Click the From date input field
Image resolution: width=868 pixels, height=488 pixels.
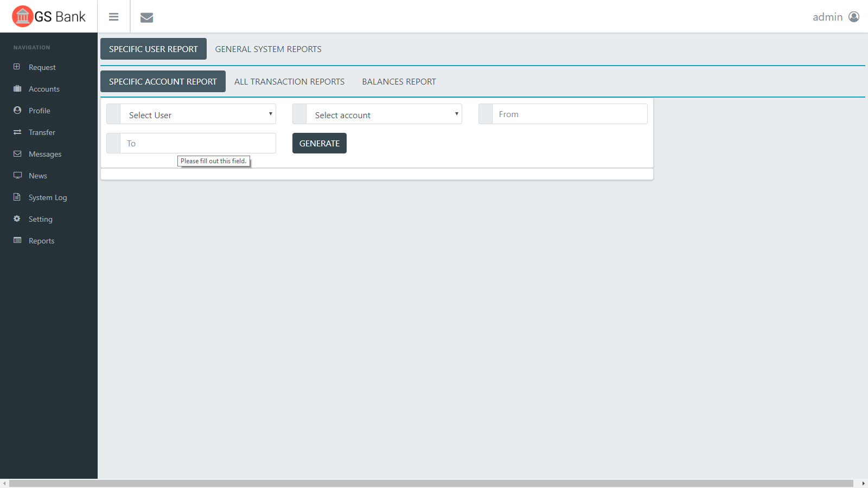570,114
